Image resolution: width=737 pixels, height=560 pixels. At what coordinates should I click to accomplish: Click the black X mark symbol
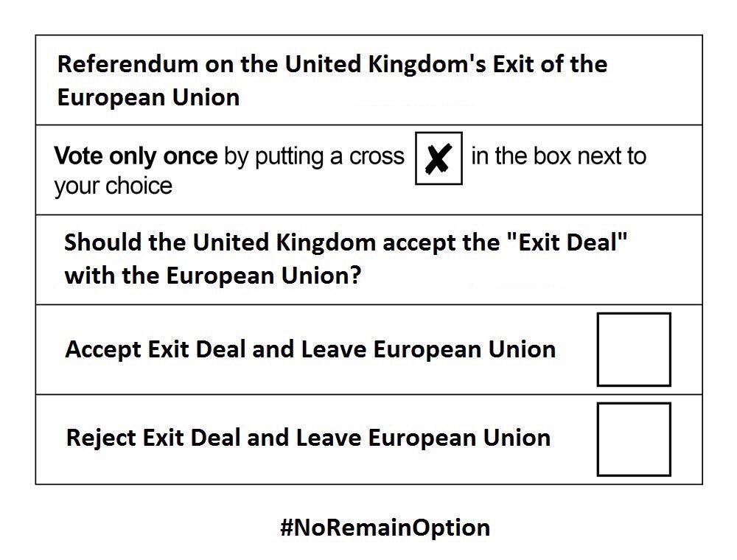pyautogui.click(x=438, y=159)
